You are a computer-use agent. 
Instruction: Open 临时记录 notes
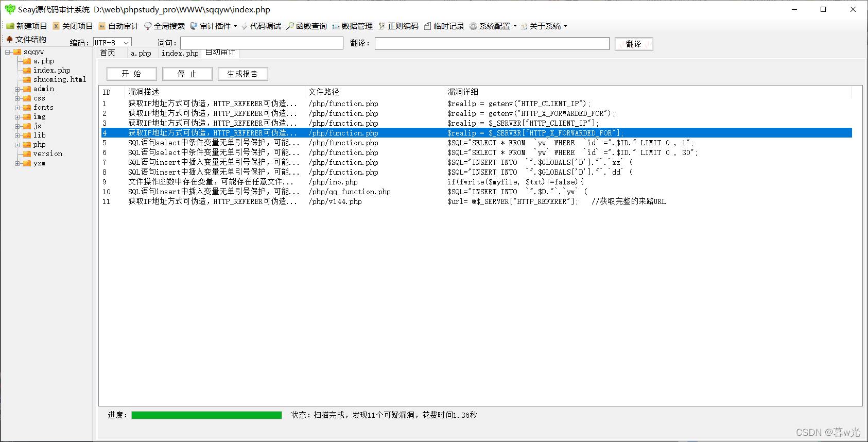(x=444, y=26)
